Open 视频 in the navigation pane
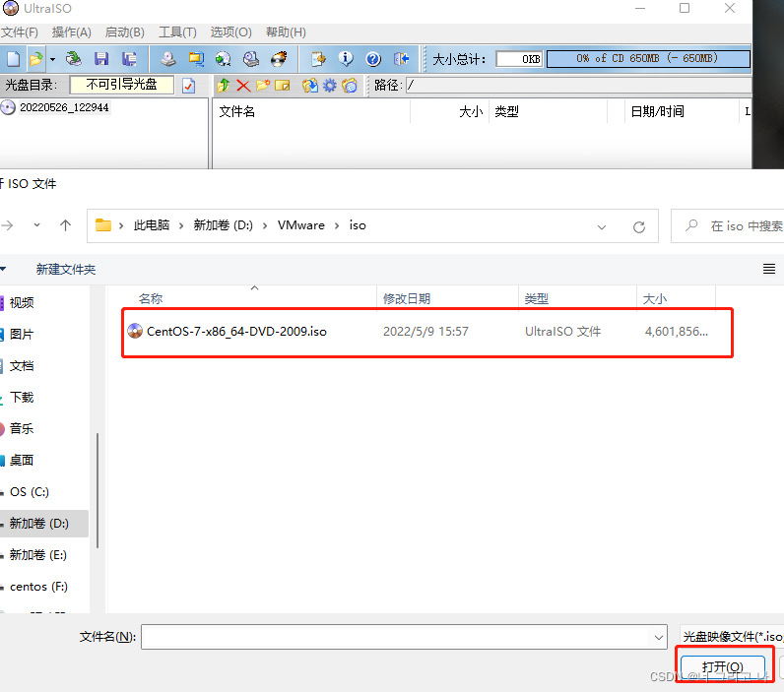The height and width of the screenshot is (692, 784). [22, 303]
